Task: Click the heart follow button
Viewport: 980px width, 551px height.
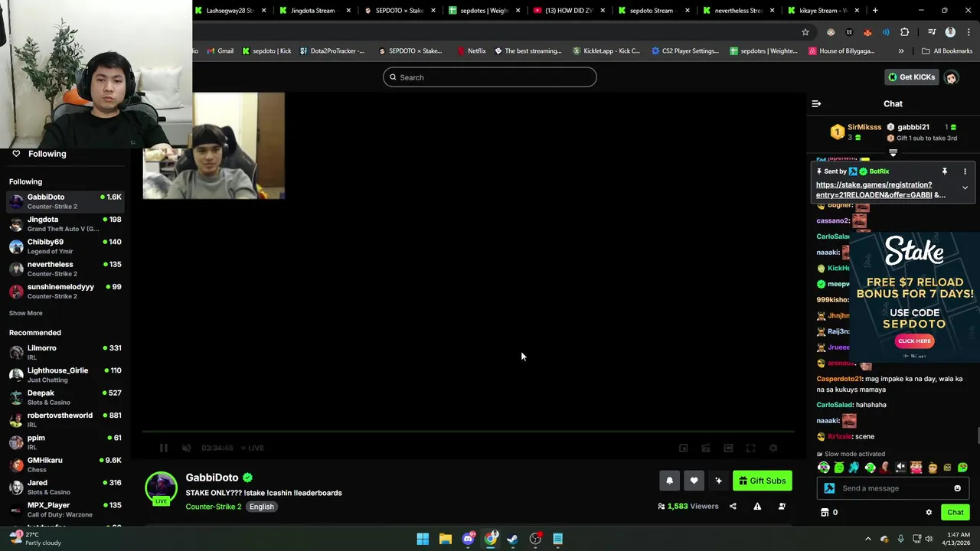Action: [694, 481]
